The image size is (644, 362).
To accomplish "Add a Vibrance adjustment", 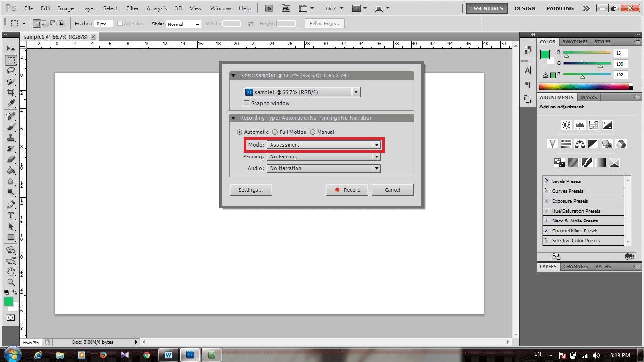I will [553, 144].
